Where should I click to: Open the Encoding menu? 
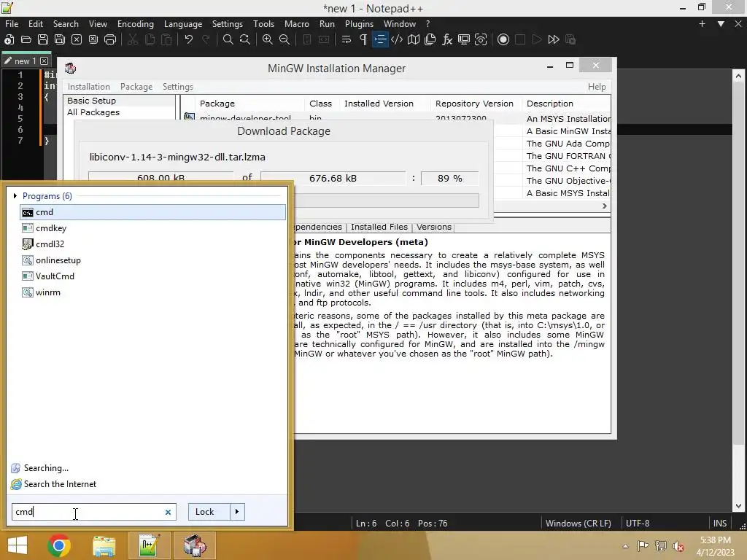point(135,24)
